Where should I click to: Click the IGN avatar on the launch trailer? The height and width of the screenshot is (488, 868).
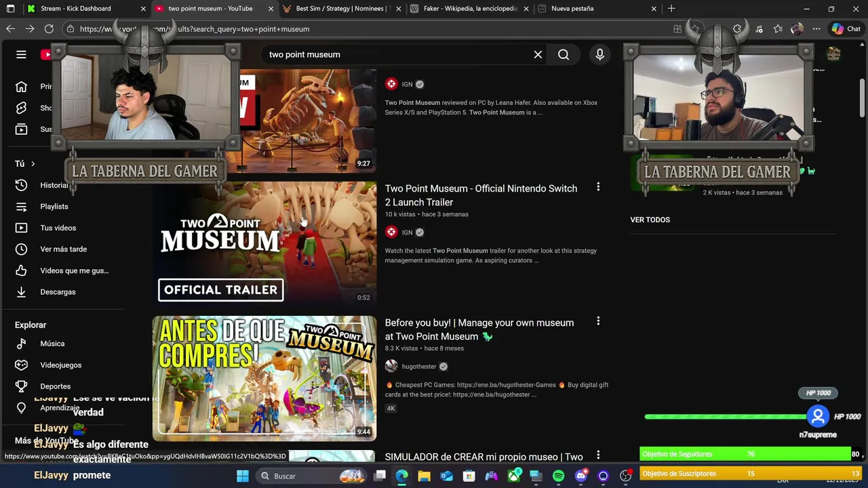click(x=391, y=232)
